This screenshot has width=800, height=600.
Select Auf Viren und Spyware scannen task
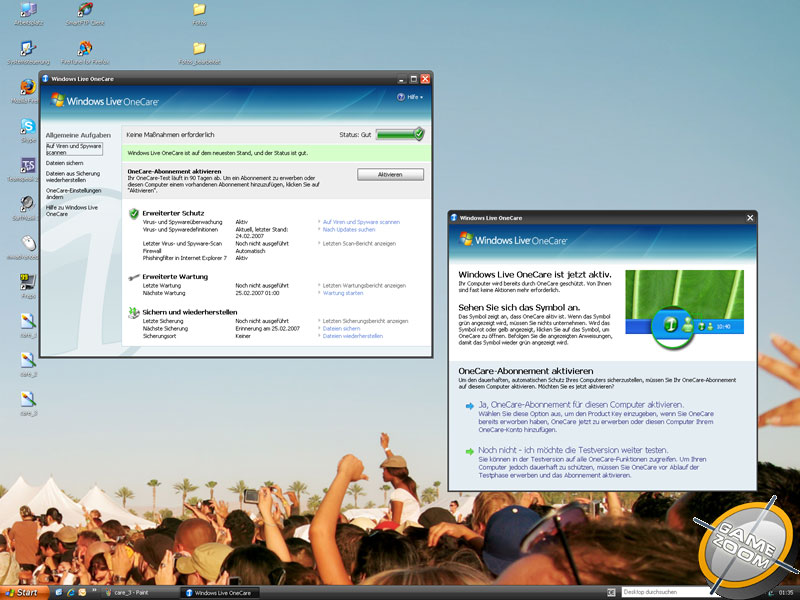74,149
